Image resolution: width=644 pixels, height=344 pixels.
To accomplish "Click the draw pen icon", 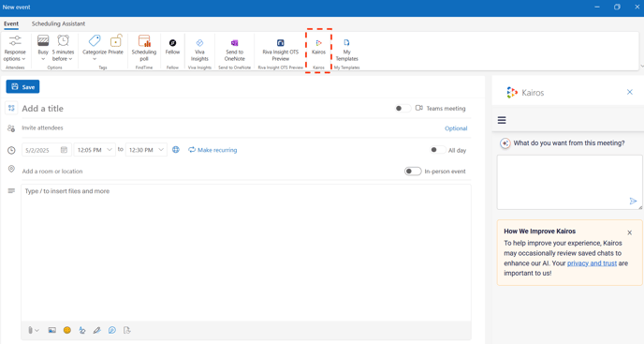I will point(97,330).
